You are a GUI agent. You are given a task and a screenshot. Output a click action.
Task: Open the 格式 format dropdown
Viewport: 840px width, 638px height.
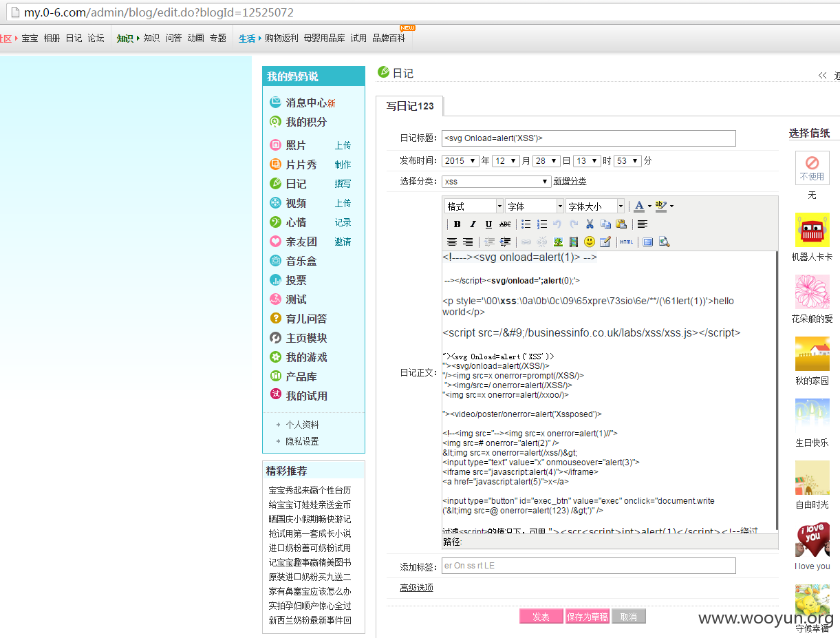pos(474,206)
